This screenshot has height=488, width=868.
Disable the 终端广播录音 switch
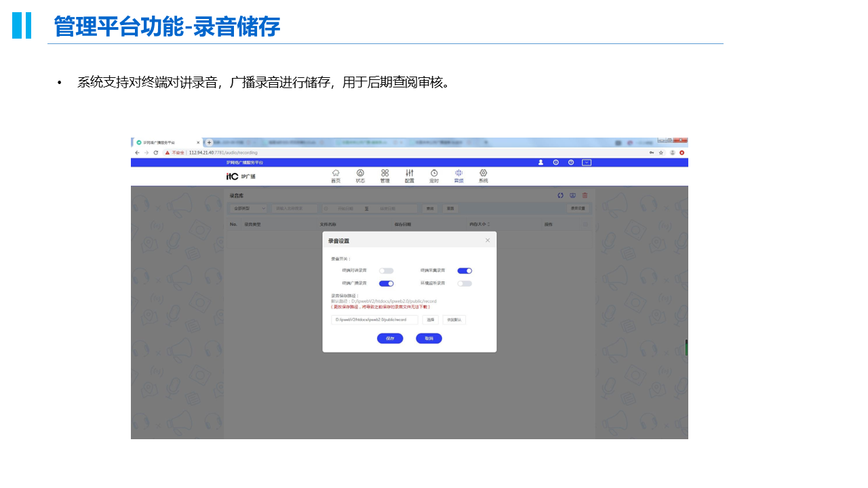point(386,283)
